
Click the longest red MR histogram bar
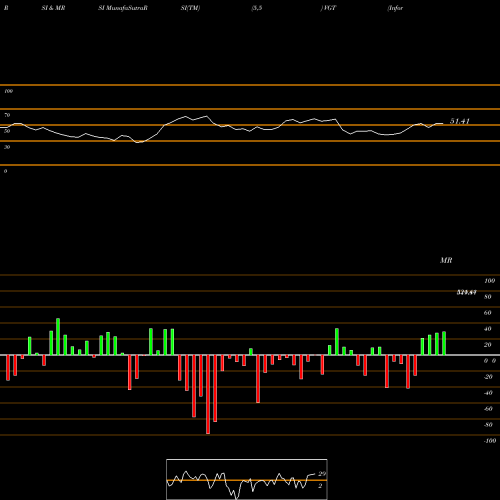click(x=208, y=394)
